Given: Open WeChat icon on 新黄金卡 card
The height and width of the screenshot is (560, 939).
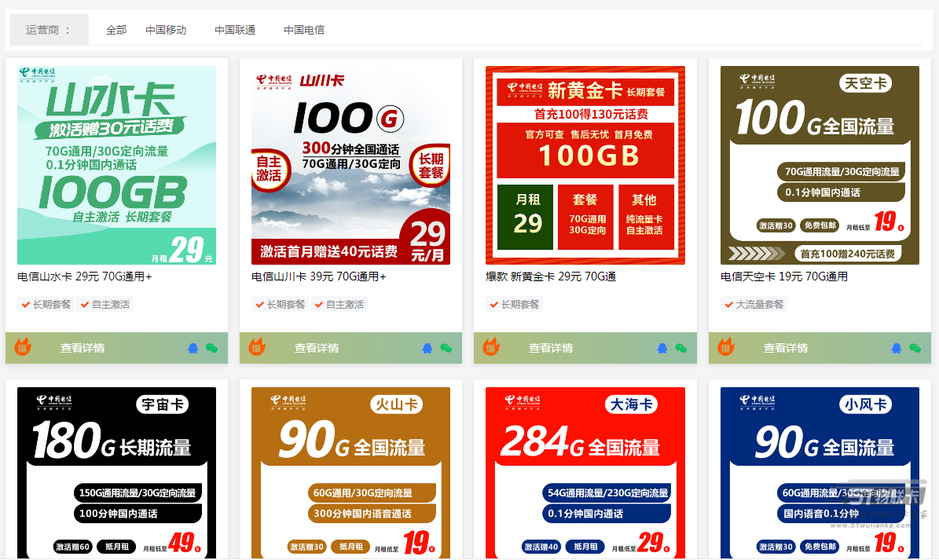Looking at the screenshot, I should coord(680,348).
